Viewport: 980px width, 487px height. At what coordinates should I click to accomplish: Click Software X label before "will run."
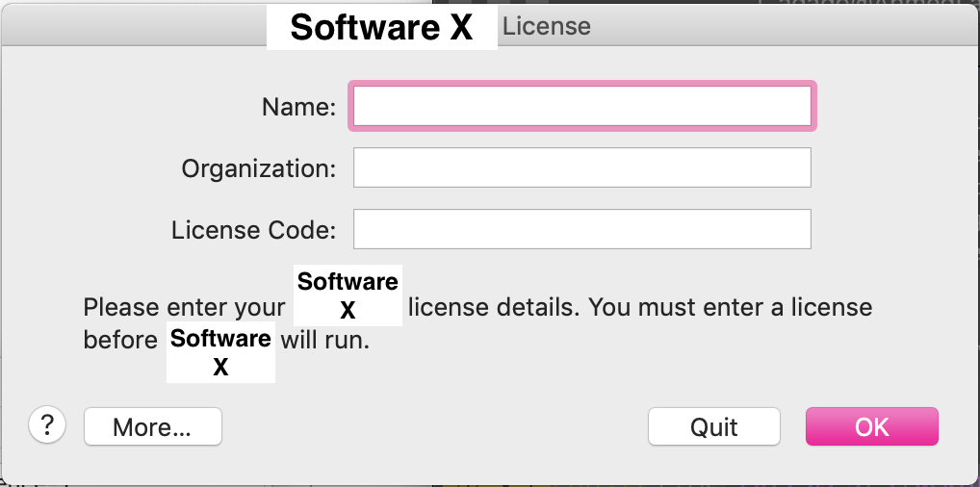[220, 352]
